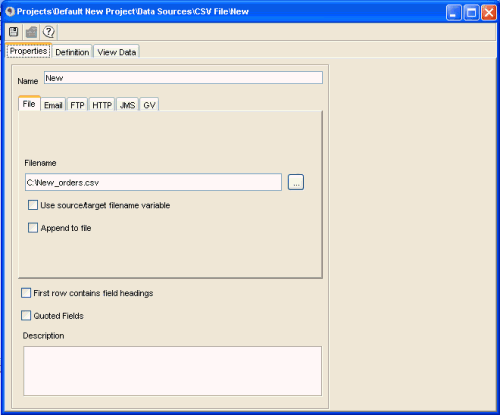The width and height of the screenshot is (500, 415).
Task: Select the FTP tab
Action: click(x=77, y=105)
